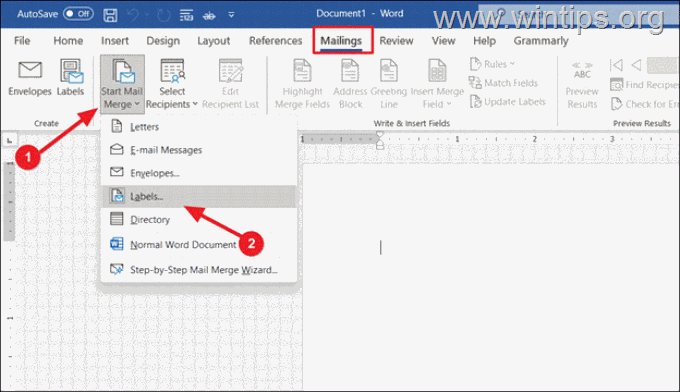680x392 pixels.
Task: Choose E-mail Messages menu entry
Action: [x=199, y=150]
